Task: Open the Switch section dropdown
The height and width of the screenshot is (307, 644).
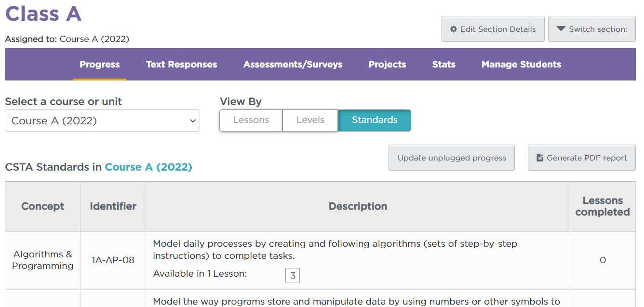Action: [591, 29]
